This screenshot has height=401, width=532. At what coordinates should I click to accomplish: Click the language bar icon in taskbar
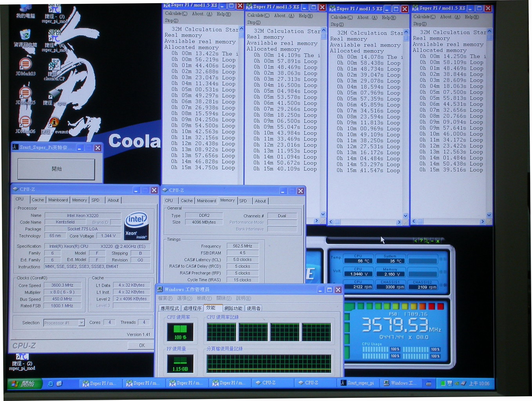[429, 384]
